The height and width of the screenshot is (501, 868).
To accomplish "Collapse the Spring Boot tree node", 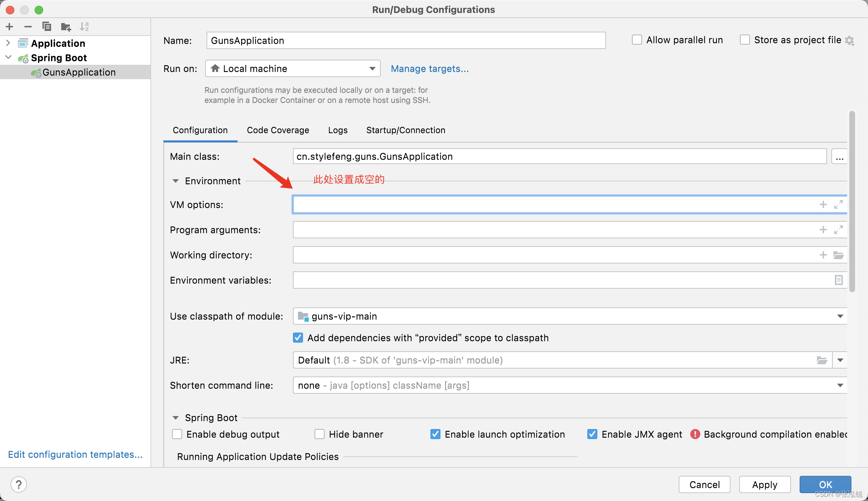I will (9, 58).
